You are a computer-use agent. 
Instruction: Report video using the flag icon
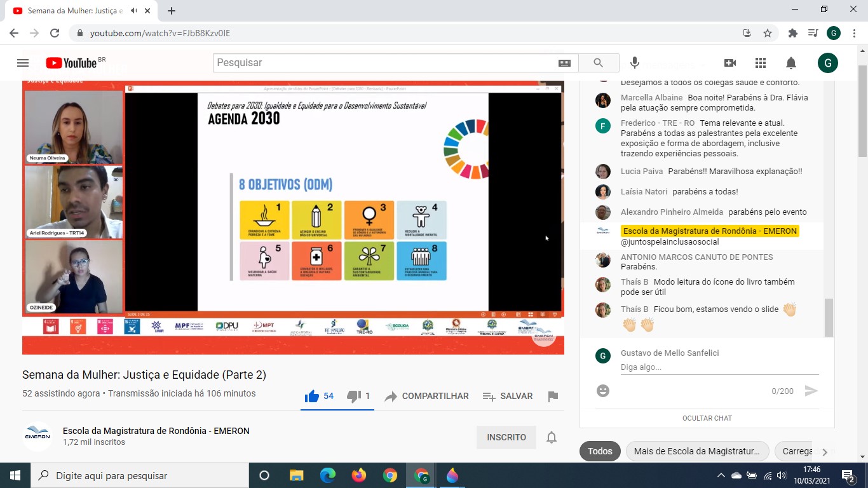click(x=553, y=396)
